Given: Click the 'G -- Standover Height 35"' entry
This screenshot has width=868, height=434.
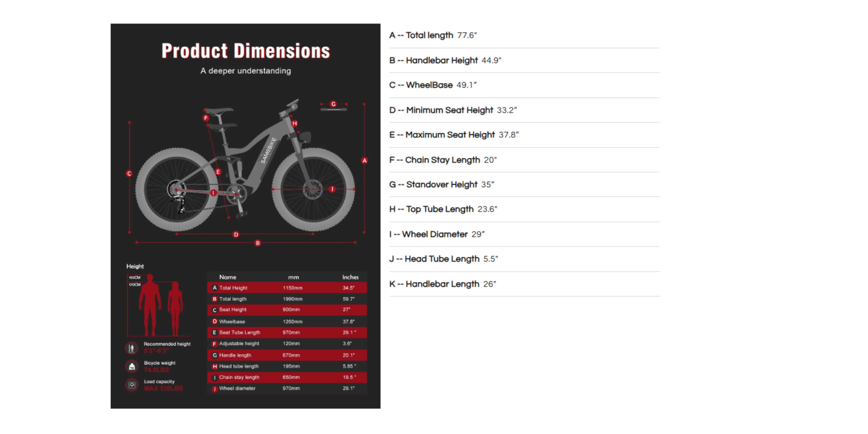Looking at the screenshot, I should click(441, 185).
